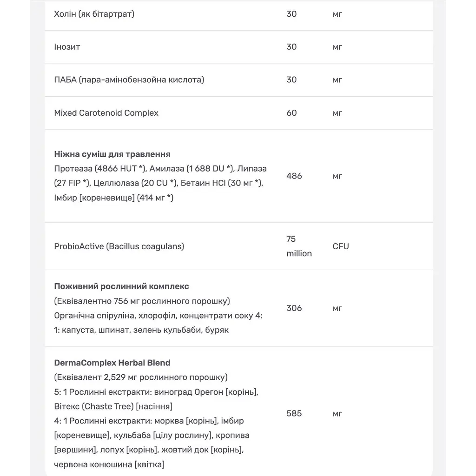
Task: Click the 585 amount value
Action: [x=294, y=413]
